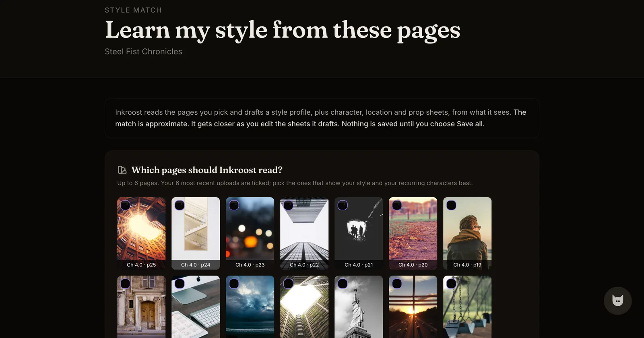Select the Ch 4.0 · p25 spiral atrium thumbnail
Screen dimensions: 644x338
click(x=141, y=233)
